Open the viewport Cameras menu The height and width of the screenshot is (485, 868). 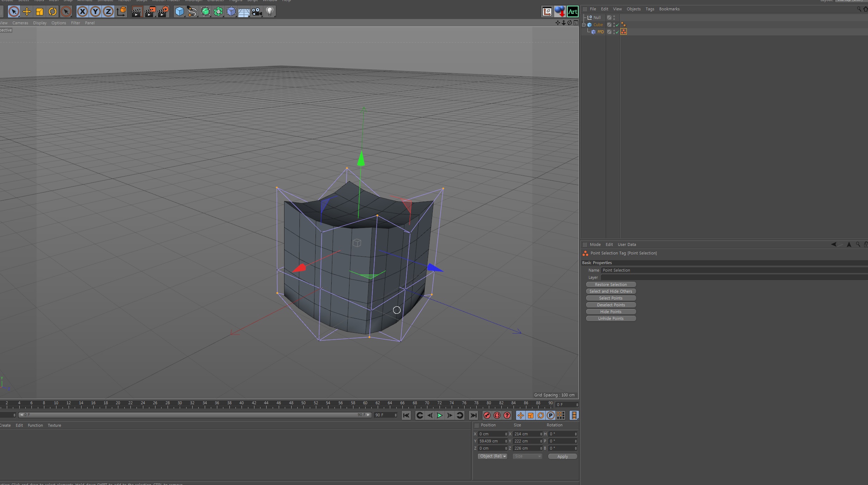click(20, 23)
